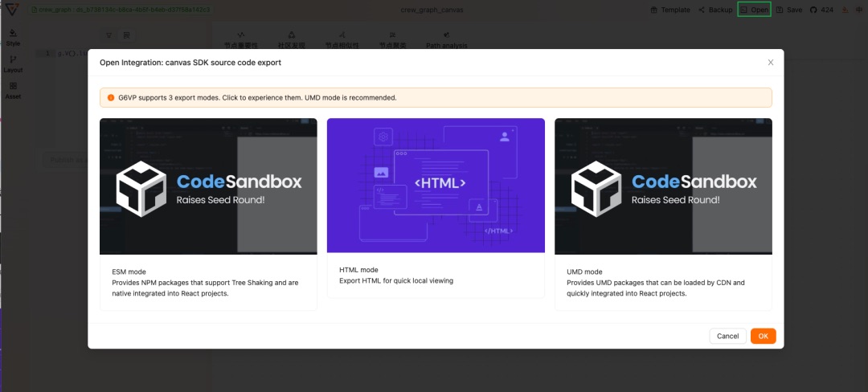Select the 节点聚类 tab
Viewport: 868px width, 392px height.
(x=392, y=41)
